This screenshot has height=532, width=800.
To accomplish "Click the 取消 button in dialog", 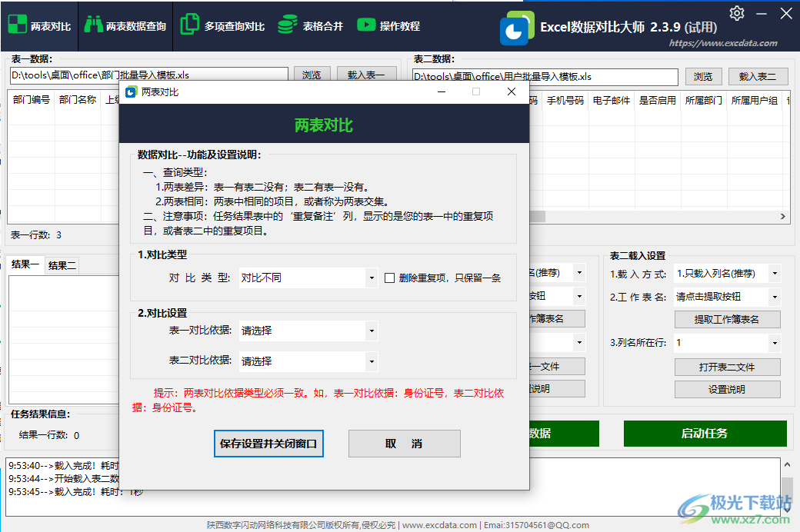I will 404,444.
